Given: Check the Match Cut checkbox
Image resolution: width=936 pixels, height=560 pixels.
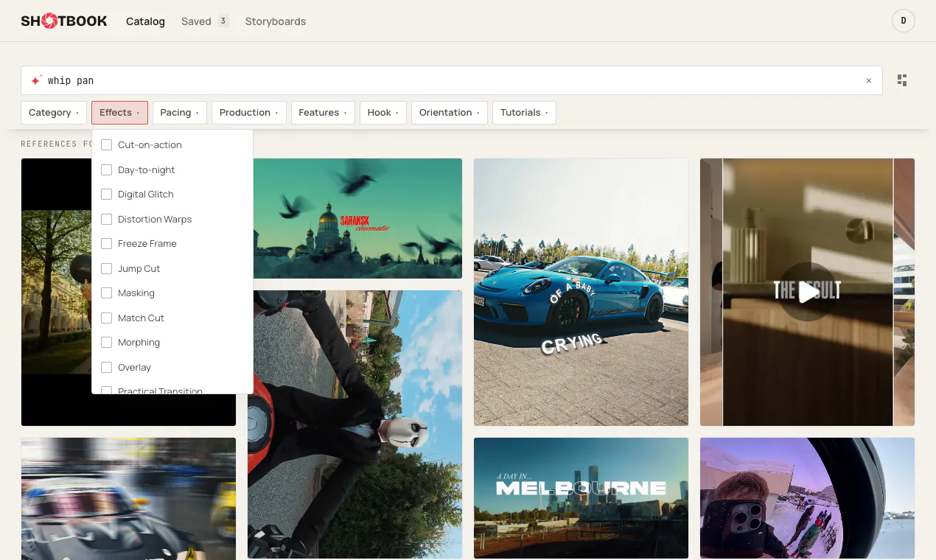Looking at the screenshot, I should point(106,318).
